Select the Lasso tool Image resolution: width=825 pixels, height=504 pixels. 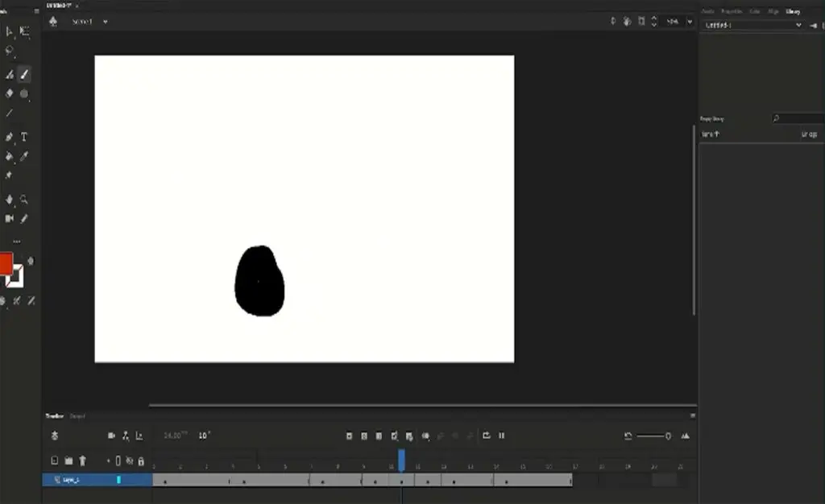pos(9,51)
